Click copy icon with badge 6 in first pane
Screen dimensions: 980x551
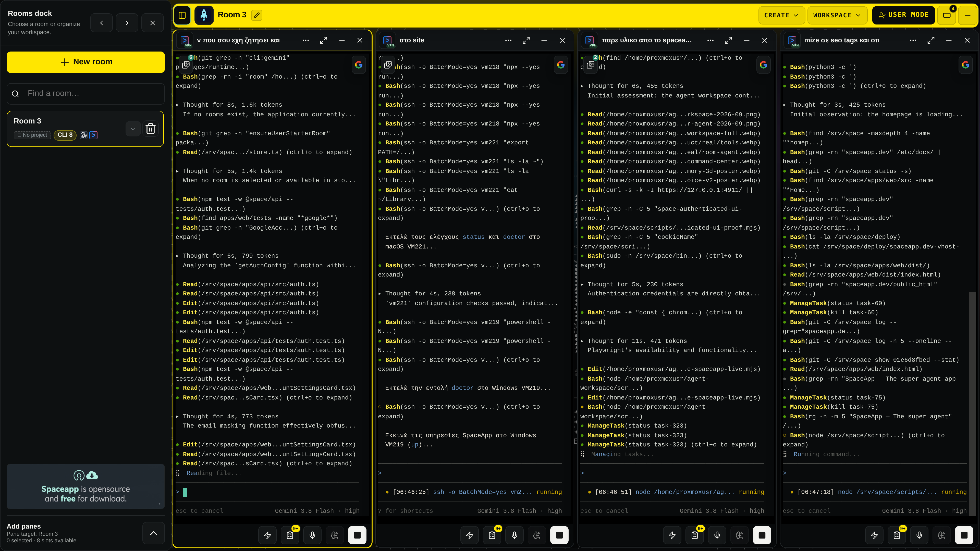pos(186,65)
